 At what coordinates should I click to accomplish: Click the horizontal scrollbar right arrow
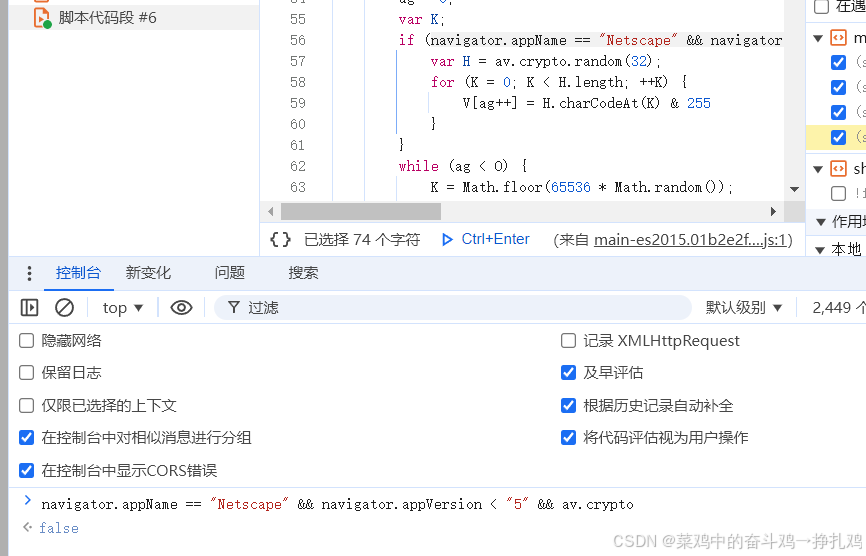pyautogui.click(x=772, y=212)
